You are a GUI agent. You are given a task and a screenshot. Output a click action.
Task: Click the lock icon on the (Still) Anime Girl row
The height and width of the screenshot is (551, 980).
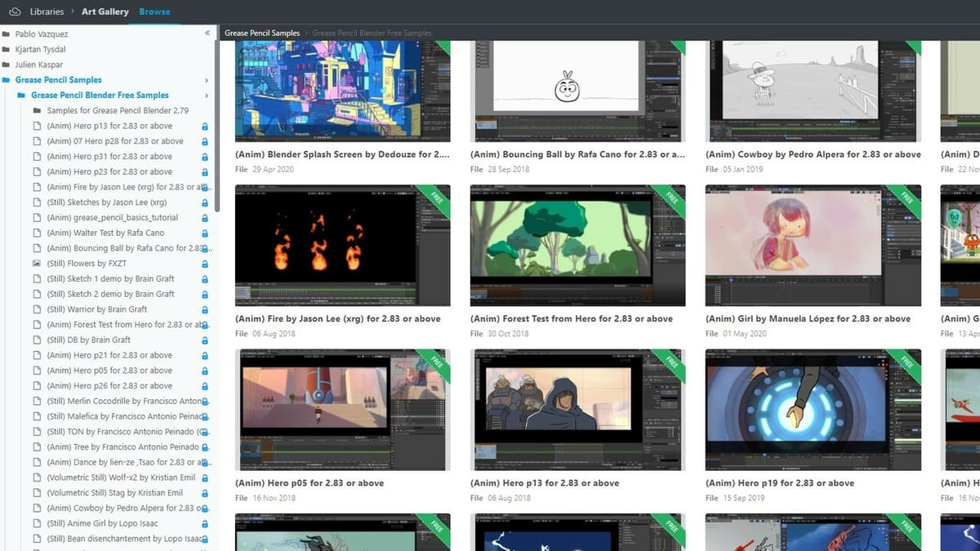coord(204,524)
